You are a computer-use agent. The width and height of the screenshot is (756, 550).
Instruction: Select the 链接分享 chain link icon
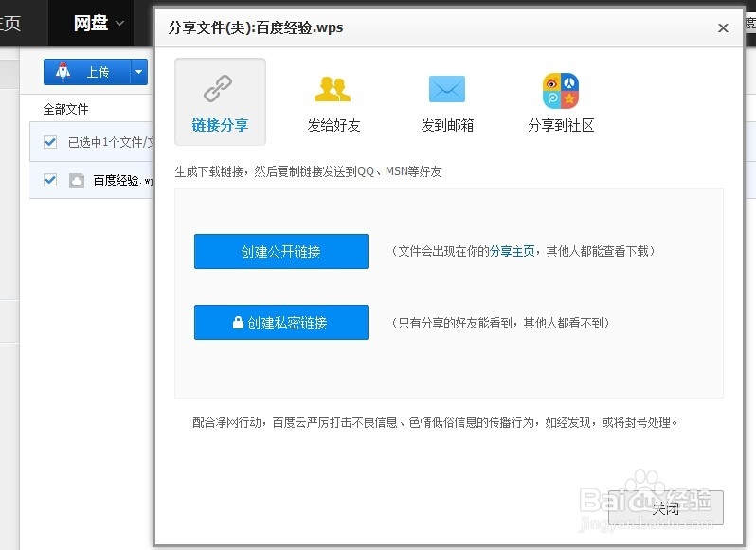point(218,89)
